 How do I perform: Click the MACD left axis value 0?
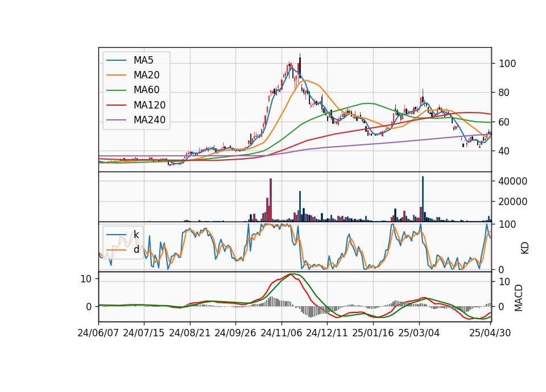click(89, 307)
